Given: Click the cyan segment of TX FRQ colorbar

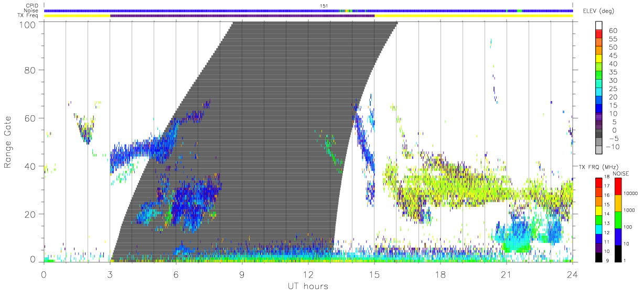Looking at the screenshot, I should 599,229.
